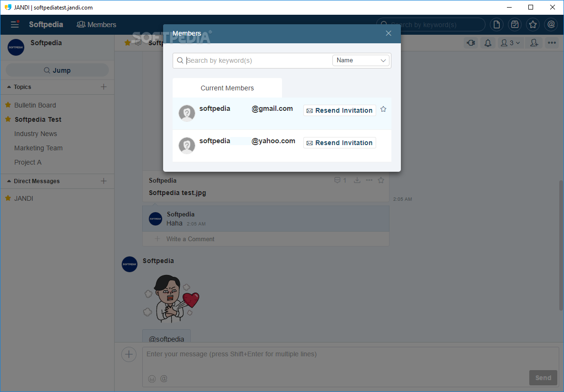564x392 pixels.
Task: Collapse the Topics section
Action: 9,87
